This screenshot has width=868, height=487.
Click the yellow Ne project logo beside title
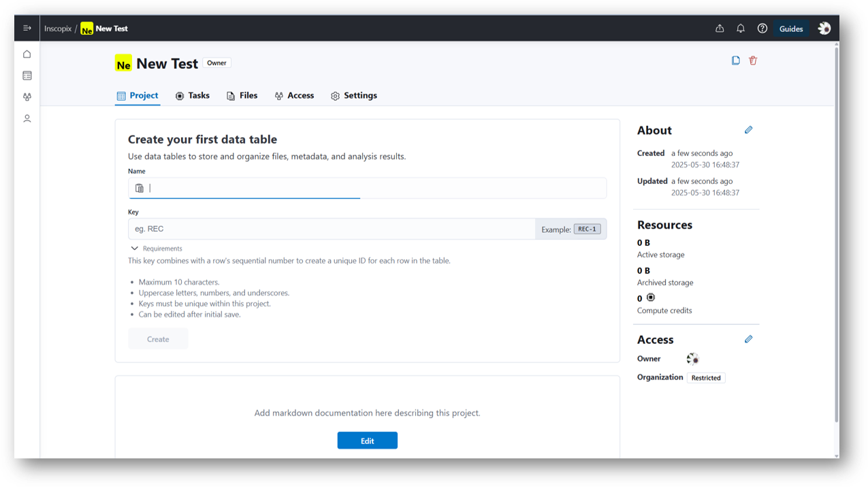[123, 63]
